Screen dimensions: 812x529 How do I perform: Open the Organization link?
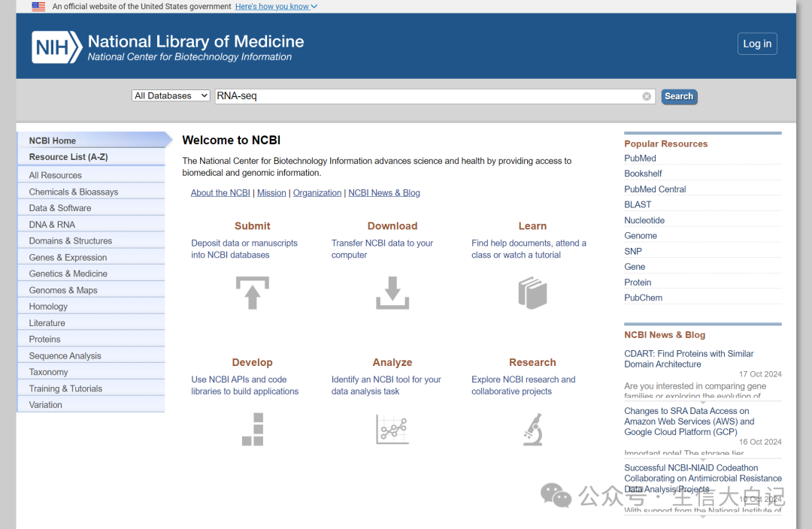coord(317,192)
